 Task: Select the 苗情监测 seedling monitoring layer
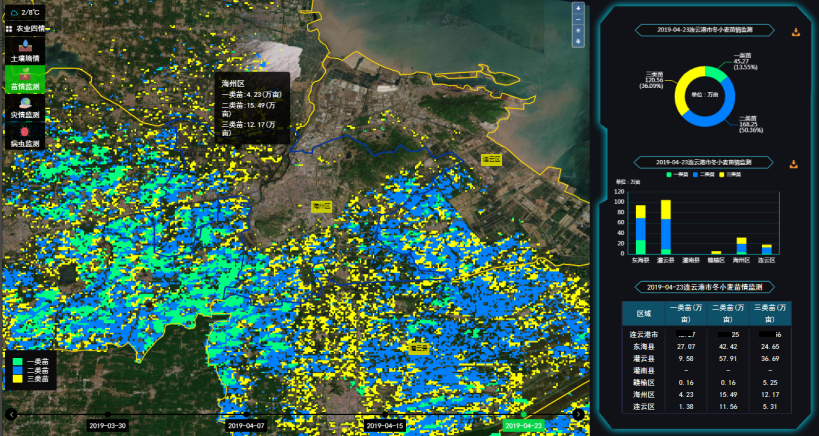coord(25,80)
